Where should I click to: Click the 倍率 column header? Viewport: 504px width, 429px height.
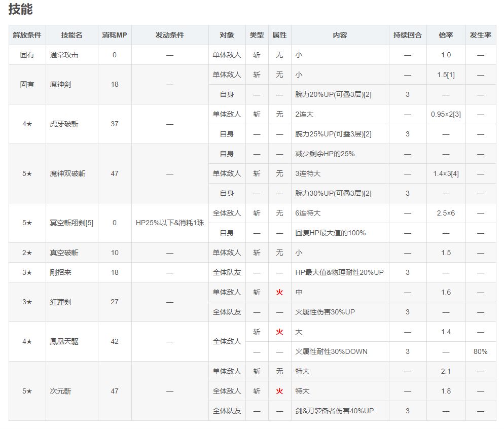(446, 35)
